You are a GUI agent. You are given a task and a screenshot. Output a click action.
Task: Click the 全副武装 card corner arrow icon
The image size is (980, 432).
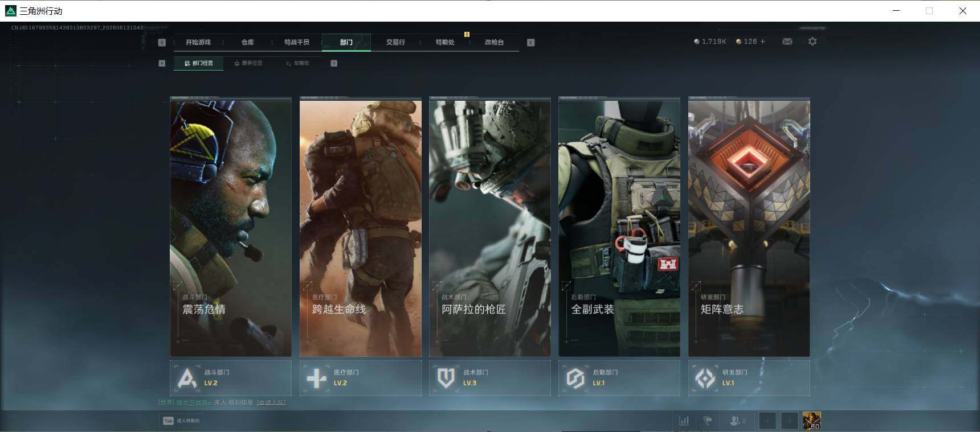[x=566, y=285]
